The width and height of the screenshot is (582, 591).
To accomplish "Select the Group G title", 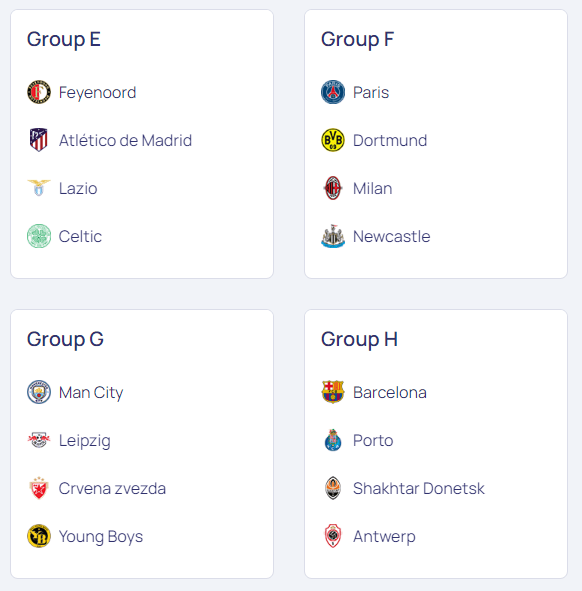I will tap(65, 339).
